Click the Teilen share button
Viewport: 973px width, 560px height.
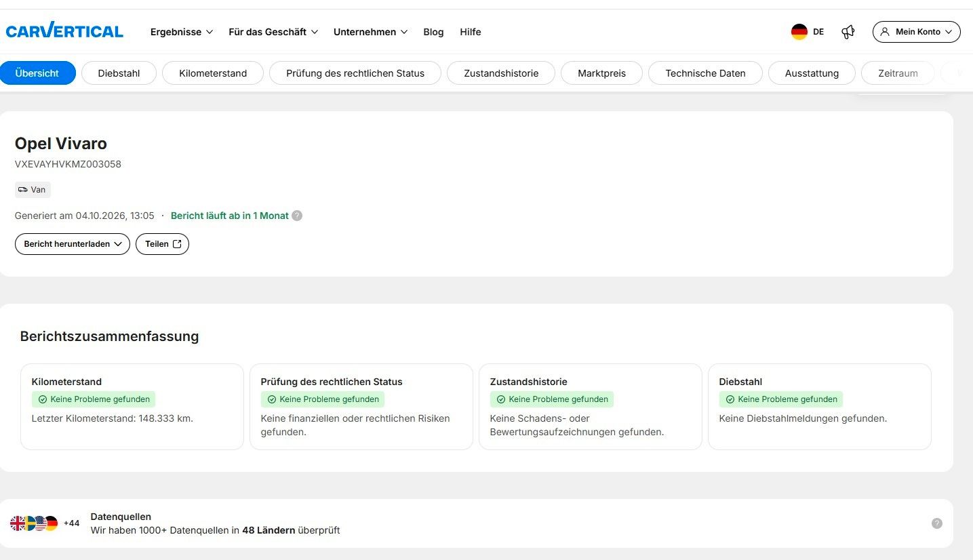pos(162,244)
